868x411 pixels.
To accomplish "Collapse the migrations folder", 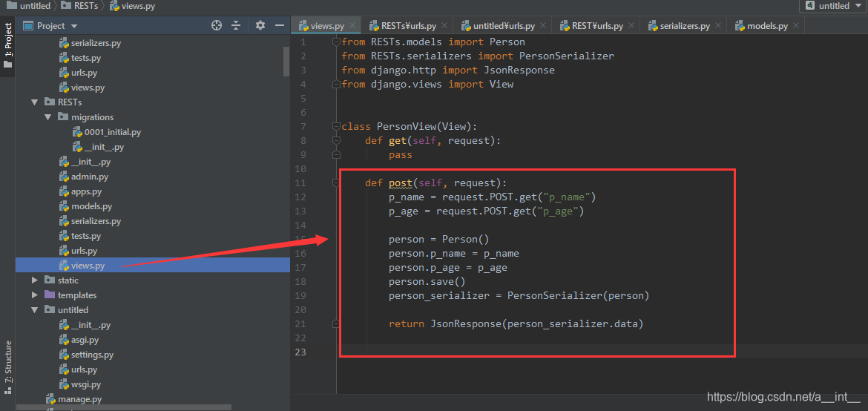I will (48, 117).
